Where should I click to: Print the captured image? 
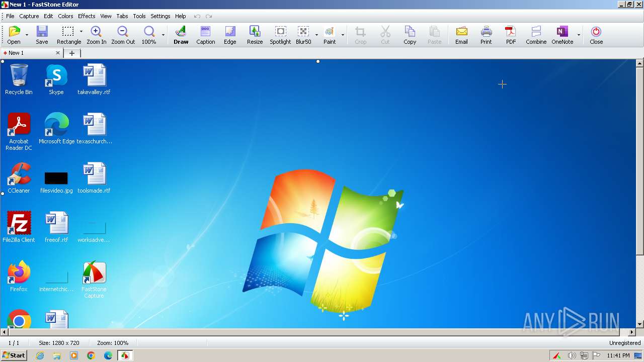(486, 35)
